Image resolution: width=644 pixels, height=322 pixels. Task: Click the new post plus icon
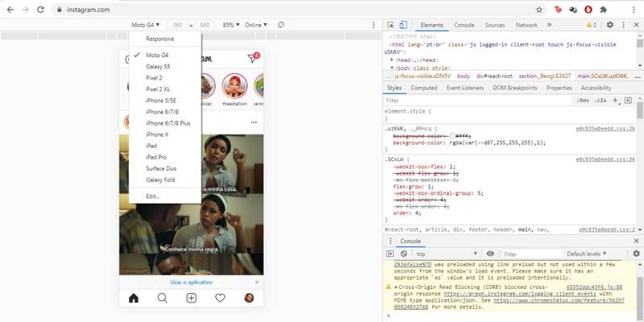(x=192, y=298)
